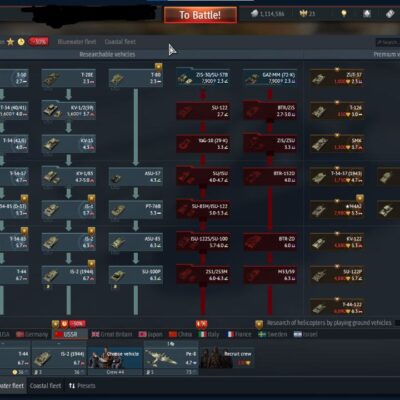
Task: Focus the Search field at top right
Action: click(x=387, y=42)
